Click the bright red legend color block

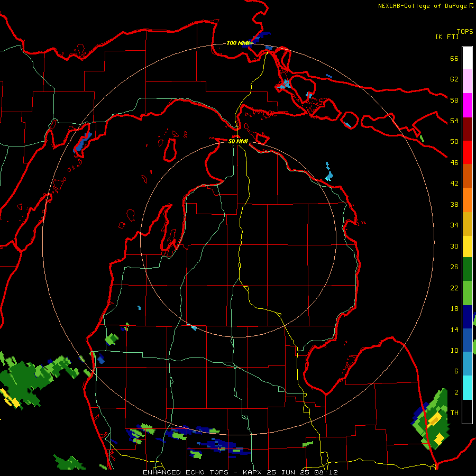pyautogui.click(x=467, y=152)
